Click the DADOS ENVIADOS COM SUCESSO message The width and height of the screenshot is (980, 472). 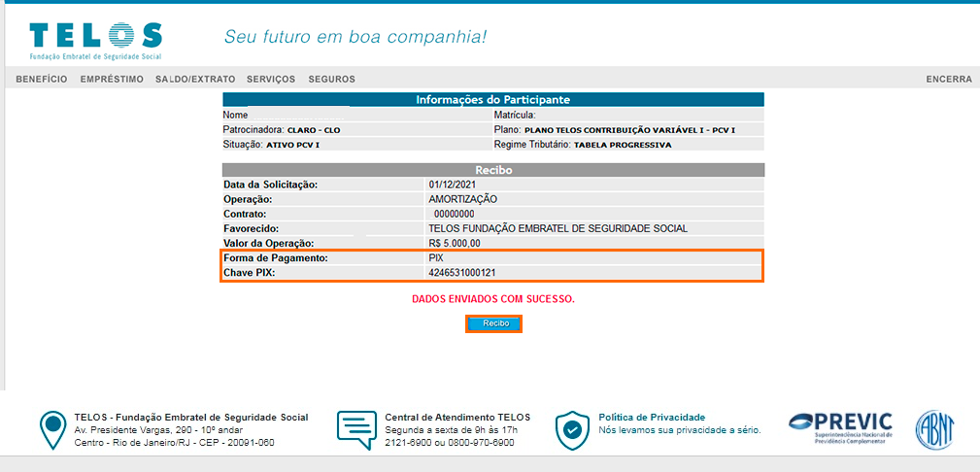point(493,299)
